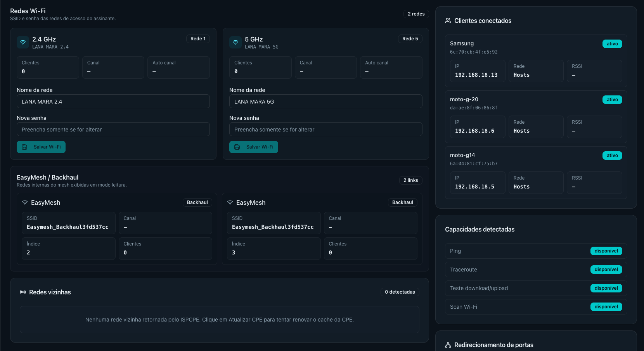This screenshot has width=644, height=351.
Task: Click the users icon beside Clientes conectados
Action: point(448,21)
